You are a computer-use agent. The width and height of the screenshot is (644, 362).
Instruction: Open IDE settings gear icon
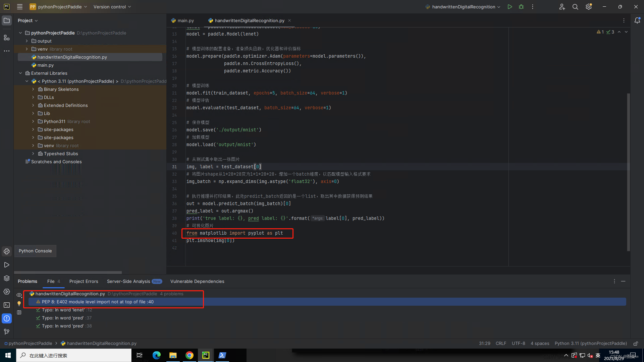click(x=588, y=7)
